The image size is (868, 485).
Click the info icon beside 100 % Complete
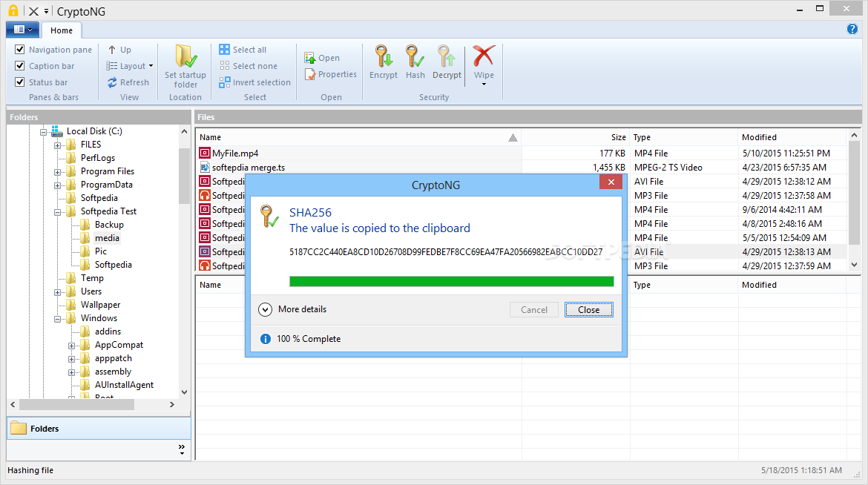pos(266,339)
